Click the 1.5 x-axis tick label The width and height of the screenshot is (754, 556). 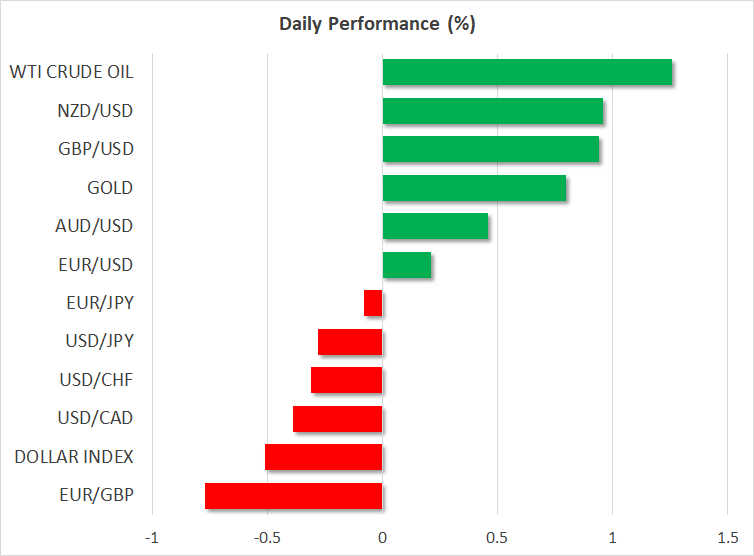coord(727,537)
